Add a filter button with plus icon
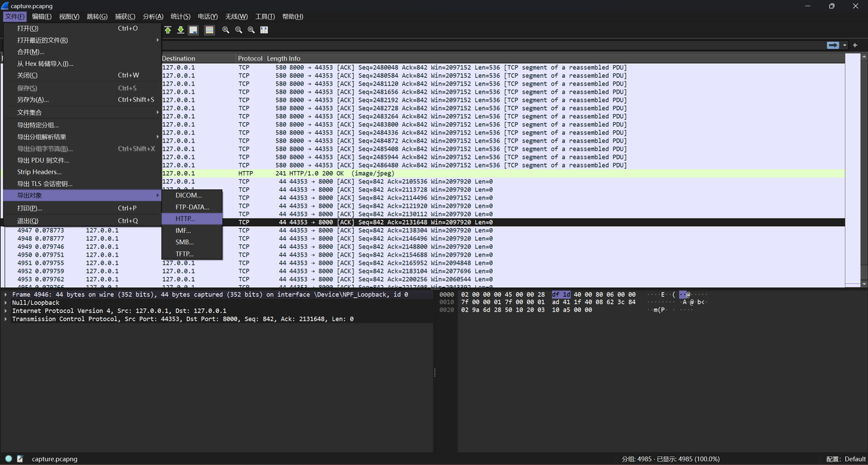 pyautogui.click(x=855, y=45)
